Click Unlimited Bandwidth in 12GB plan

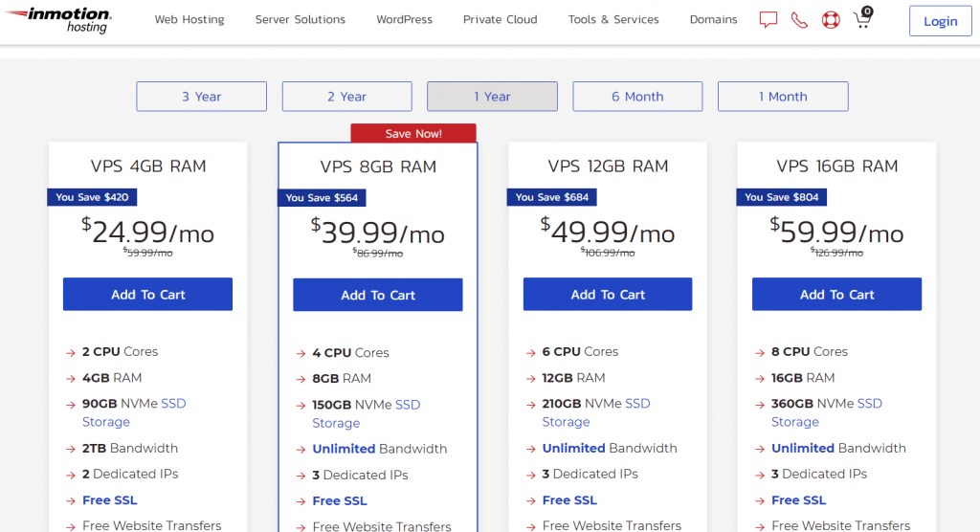point(610,448)
